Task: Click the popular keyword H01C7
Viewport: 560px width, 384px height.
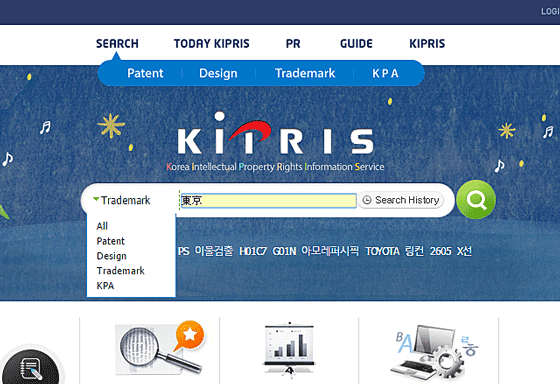Action: coord(253,251)
